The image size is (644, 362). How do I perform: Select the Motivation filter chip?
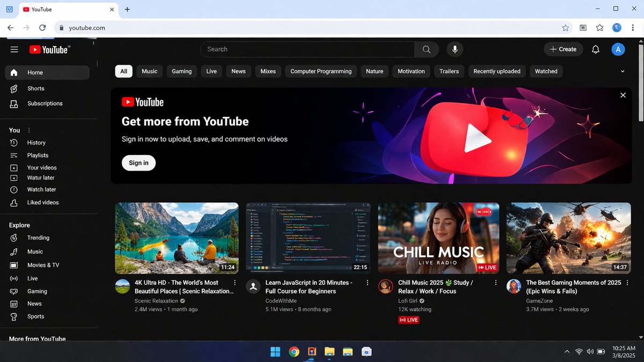click(412, 71)
